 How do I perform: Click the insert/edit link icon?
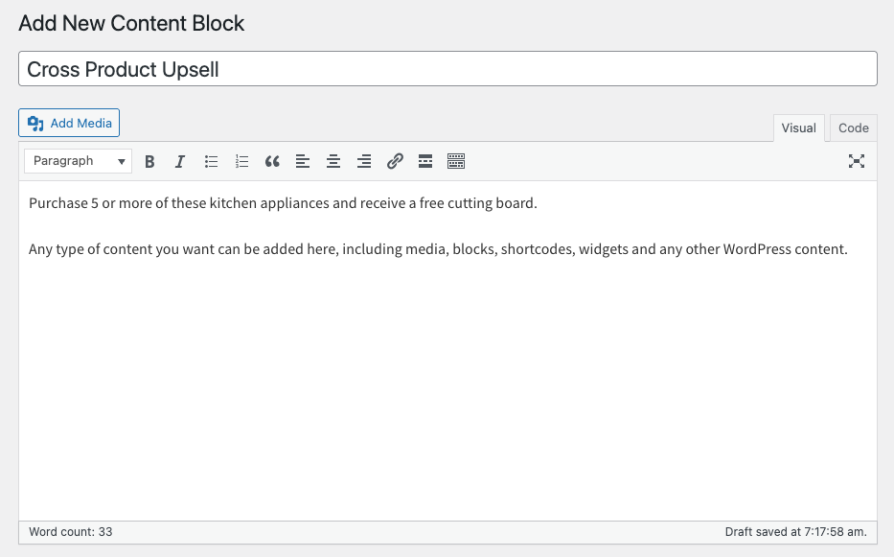[395, 161]
